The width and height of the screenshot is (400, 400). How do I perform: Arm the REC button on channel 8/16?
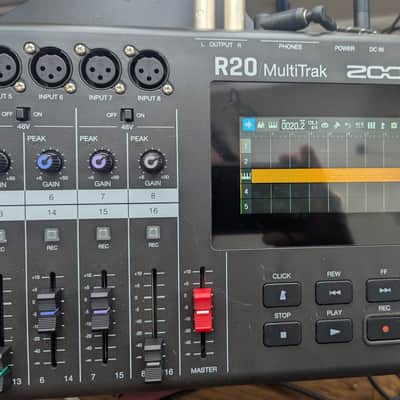pos(153,232)
